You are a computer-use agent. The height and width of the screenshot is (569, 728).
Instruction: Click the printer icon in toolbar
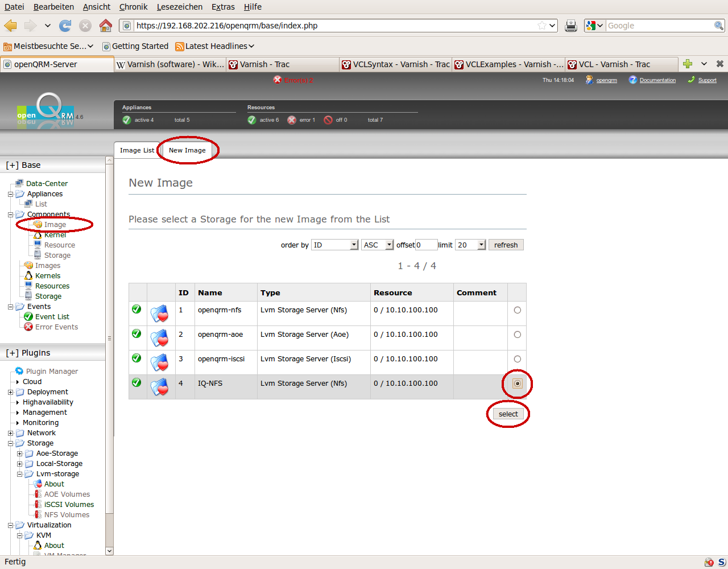pyautogui.click(x=571, y=26)
